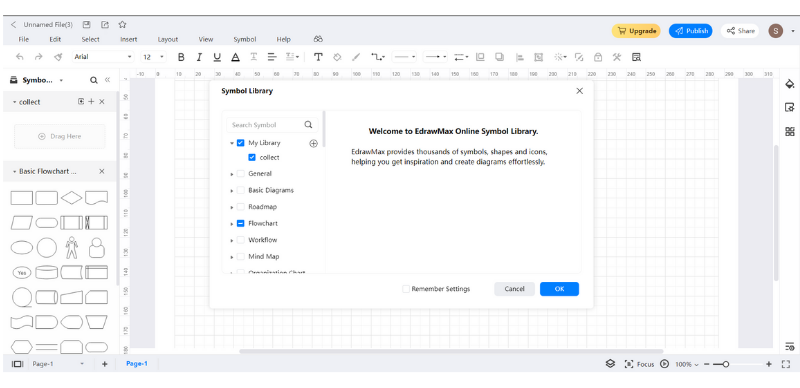The height and width of the screenshot is (388, 800).
Task: Add a new page with plus
Action: click(x=105, y=364)
